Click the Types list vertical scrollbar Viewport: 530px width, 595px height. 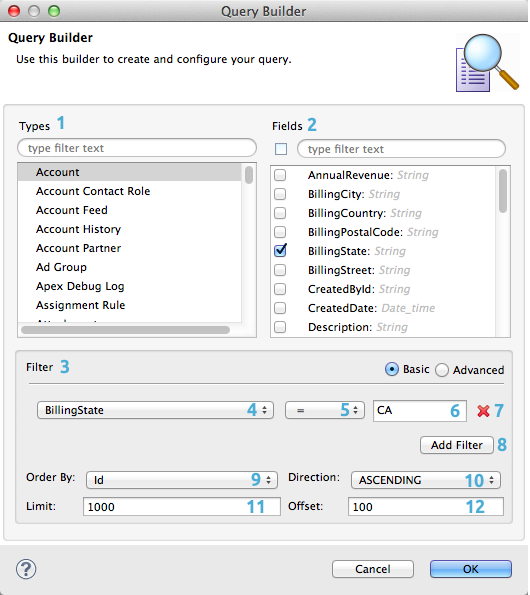coord(249,175)
